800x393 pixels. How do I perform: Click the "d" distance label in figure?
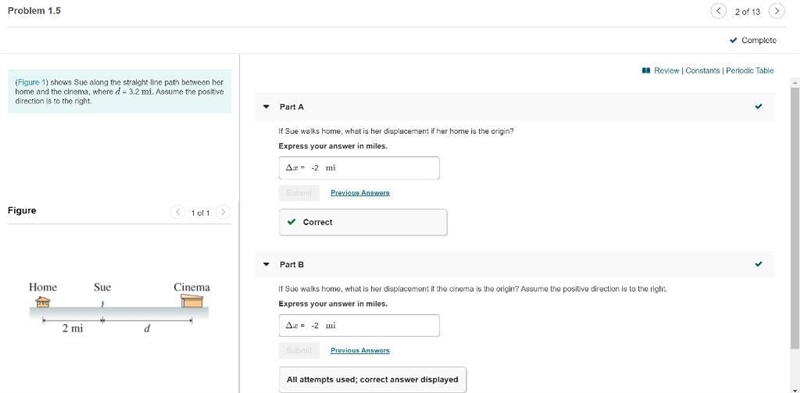coord(147,329)
